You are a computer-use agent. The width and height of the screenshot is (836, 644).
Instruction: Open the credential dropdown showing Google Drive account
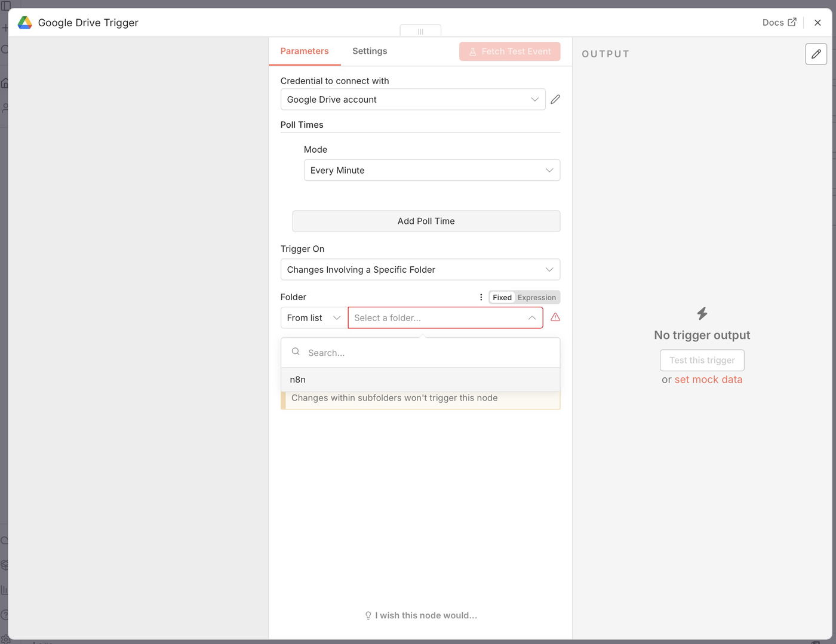[413, 99]
